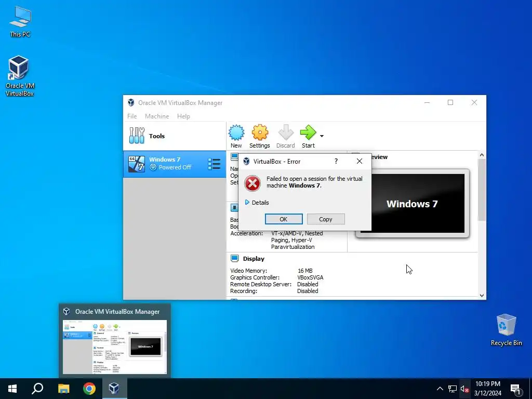The height and width of the screenshot is (399, 532).
Task: Click the Windows 7 preview thumbnail
Action: point(412,204)
